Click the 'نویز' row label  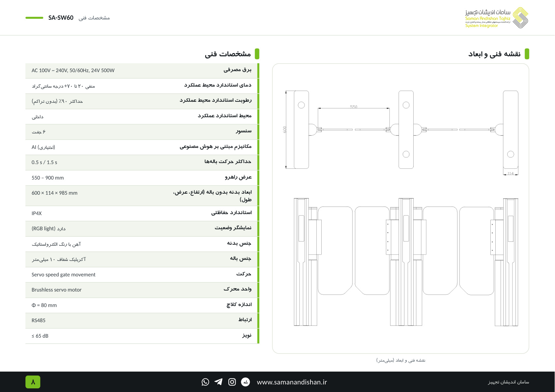tap(247, 335)
